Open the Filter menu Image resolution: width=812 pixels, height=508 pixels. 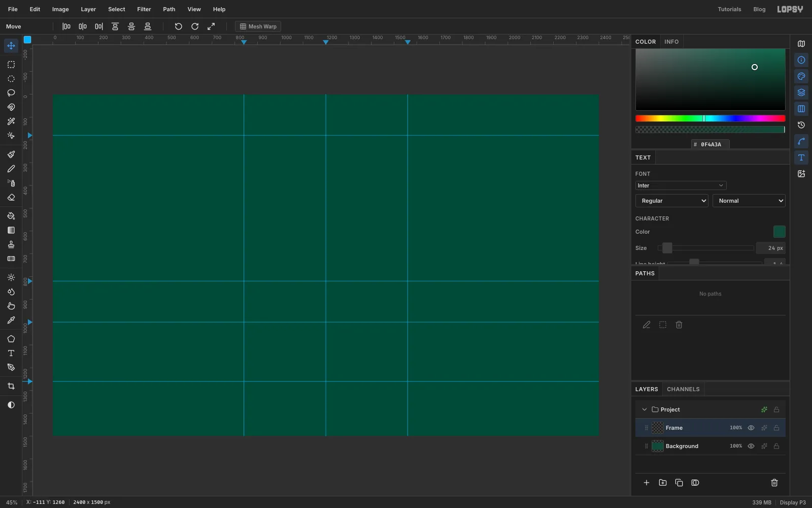[x=144, y=9]
